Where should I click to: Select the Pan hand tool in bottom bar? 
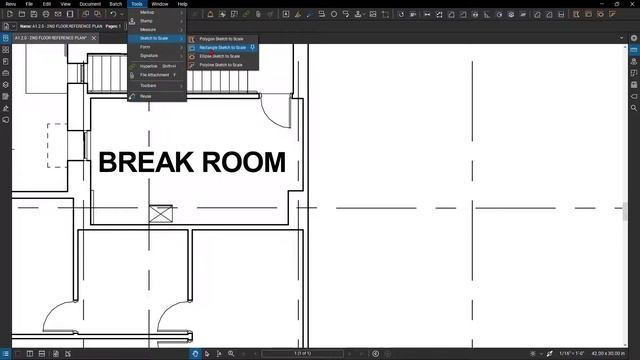click(x=195, y=354)
